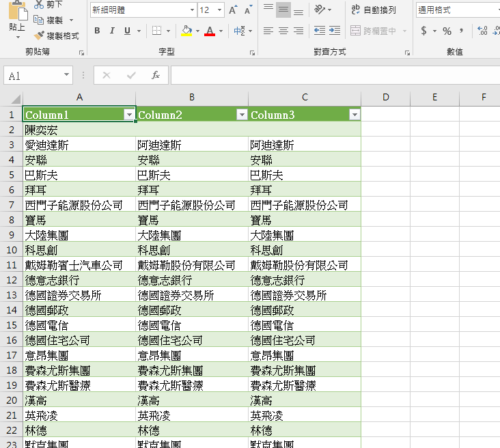Select column D header
500x448 pixels.
[385, 97]
